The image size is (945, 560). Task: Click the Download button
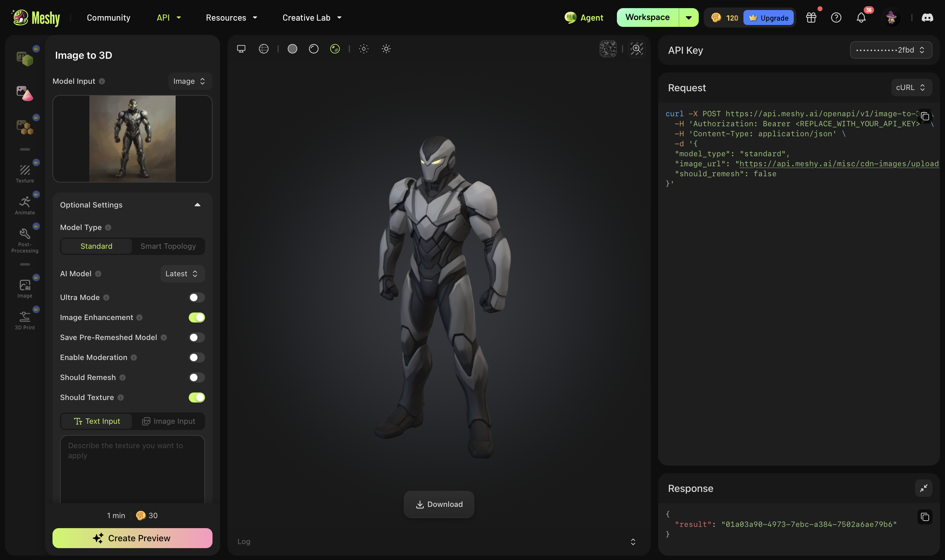(439, 504)
